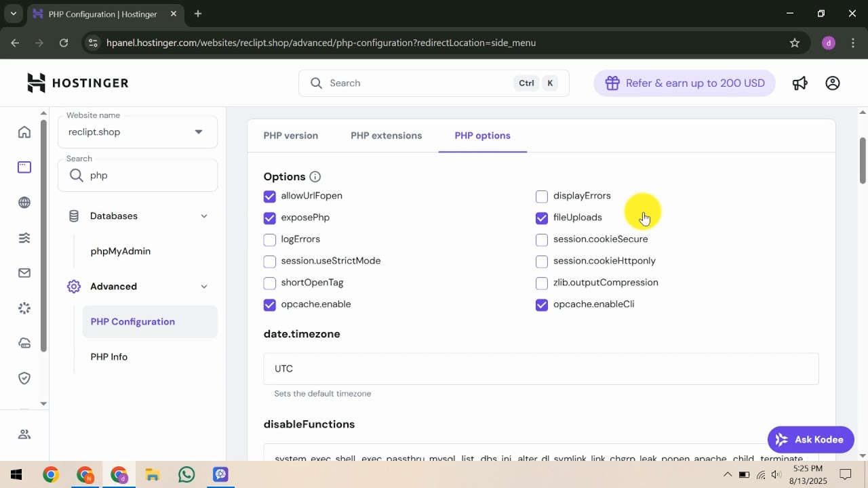Show hidden system tray icons

click(727, 474)
